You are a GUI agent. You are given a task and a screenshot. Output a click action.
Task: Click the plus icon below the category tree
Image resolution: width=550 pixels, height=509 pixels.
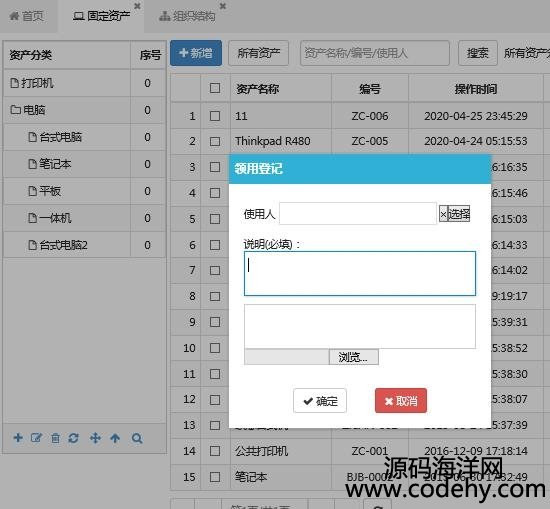pyautogui.click(x=18, y=437)
